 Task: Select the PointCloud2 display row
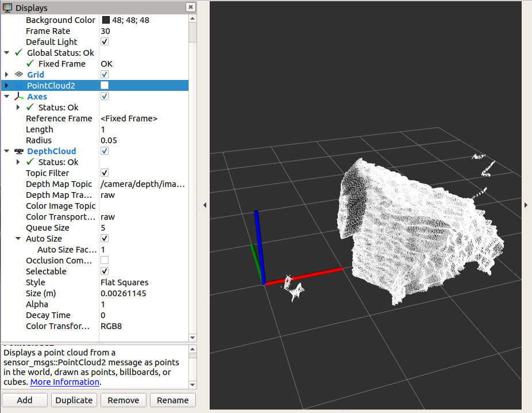pos(95,85)
